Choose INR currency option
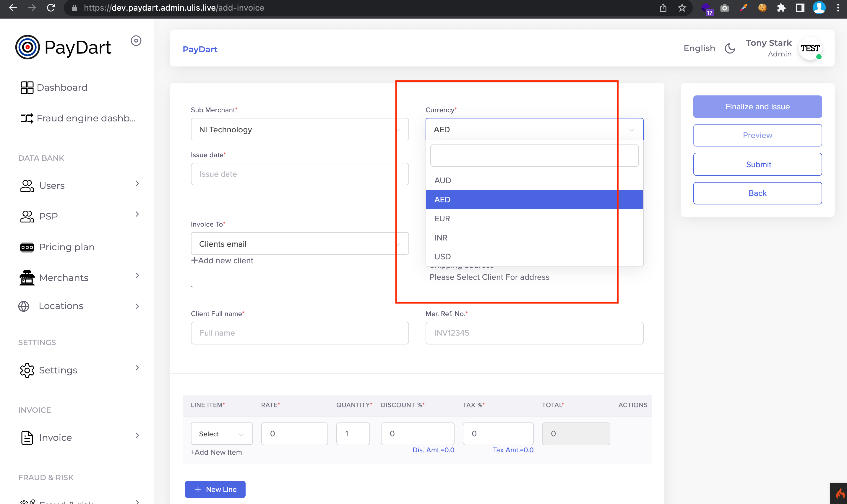 pyautogui.click(x=534, y=238)
